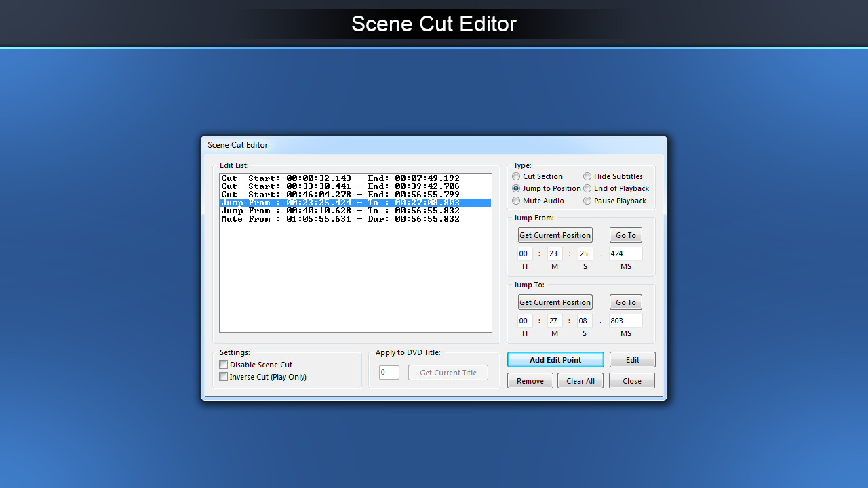Image resolution: width=868 pixels, height=488 pixels.
Task: Choose the Mute Audio type option
Action: click(517, 201)
